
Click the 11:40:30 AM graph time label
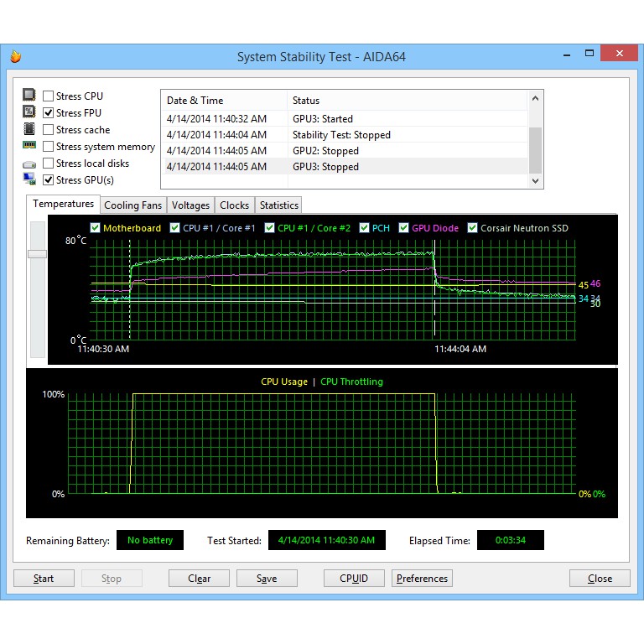point(103,349)
